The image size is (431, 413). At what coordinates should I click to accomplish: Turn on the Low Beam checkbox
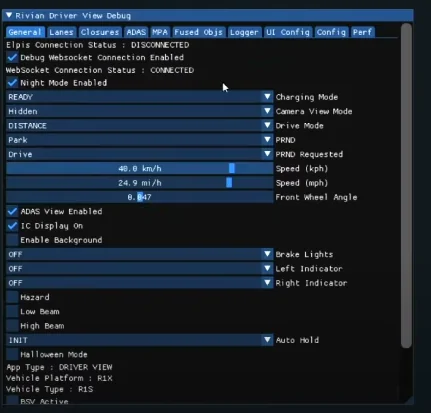pyautogui.click(x=12, y=311)
